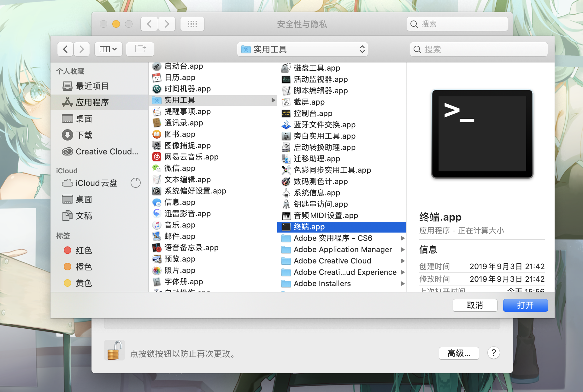Screen dimensions: 583x392
Task: Select Creative Cloud... in sidebar
Action: click(x=99, y=151)
